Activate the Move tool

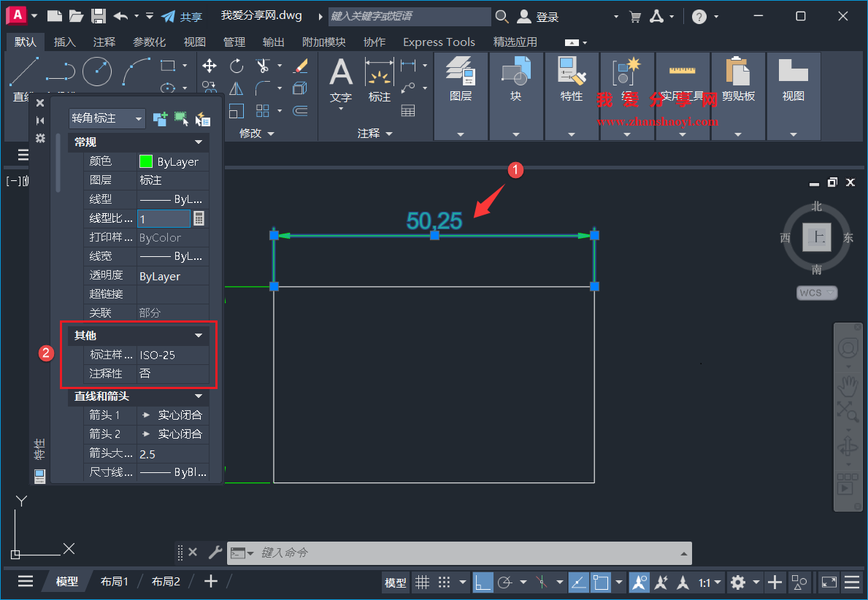click(x=210, y=66)
